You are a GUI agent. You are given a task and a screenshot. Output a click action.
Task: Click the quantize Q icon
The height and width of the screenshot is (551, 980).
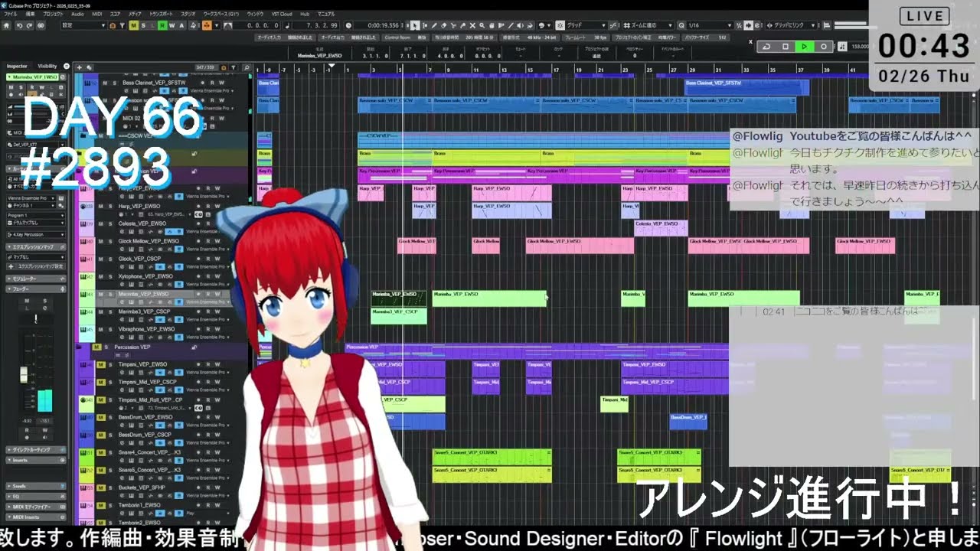(681, 25)
